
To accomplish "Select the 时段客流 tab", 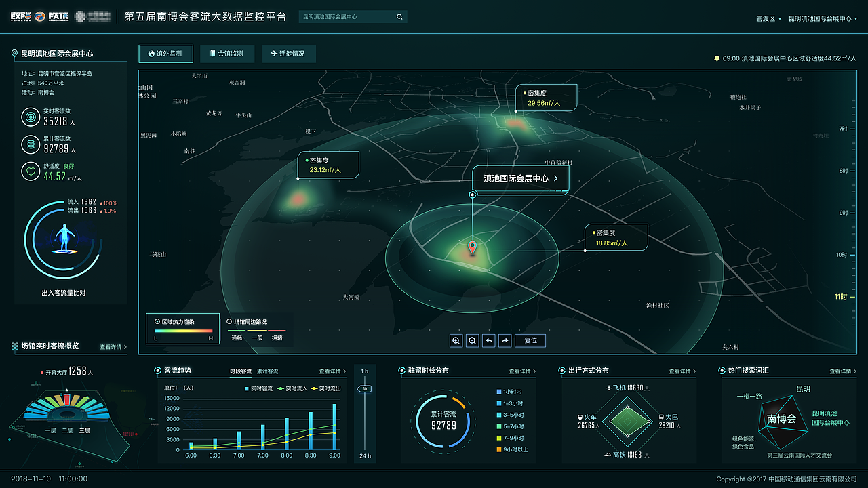I will pyautogui.click(x=241, y=371).
